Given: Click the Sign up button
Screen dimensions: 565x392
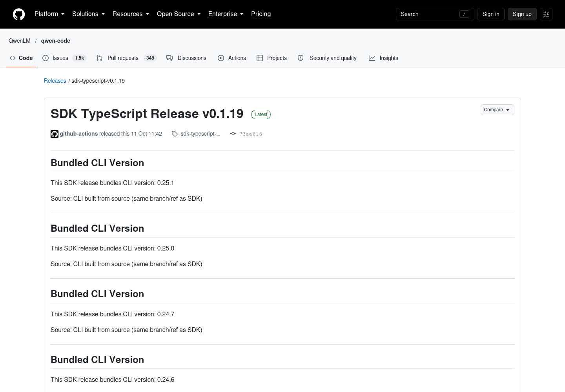Looking at the screenshot, I should pos(522,14).
